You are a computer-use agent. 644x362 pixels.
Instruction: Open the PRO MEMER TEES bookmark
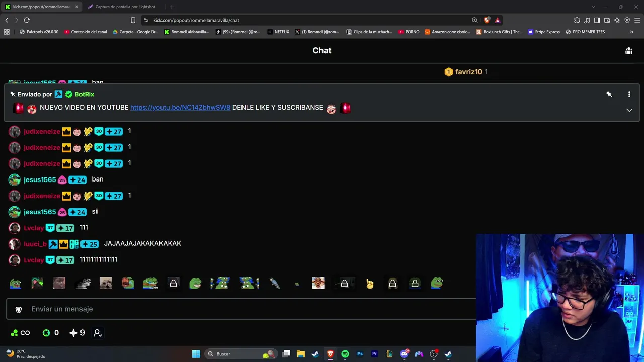tap(585, 32)
